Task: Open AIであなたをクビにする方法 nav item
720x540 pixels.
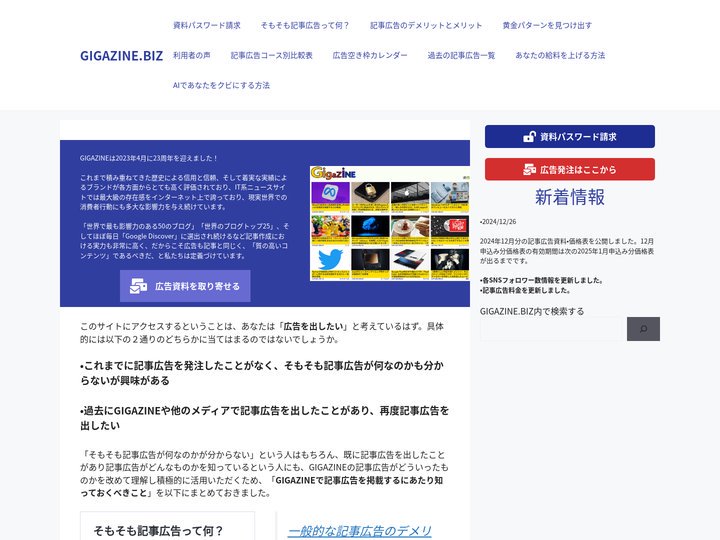Action: (221, 85)
